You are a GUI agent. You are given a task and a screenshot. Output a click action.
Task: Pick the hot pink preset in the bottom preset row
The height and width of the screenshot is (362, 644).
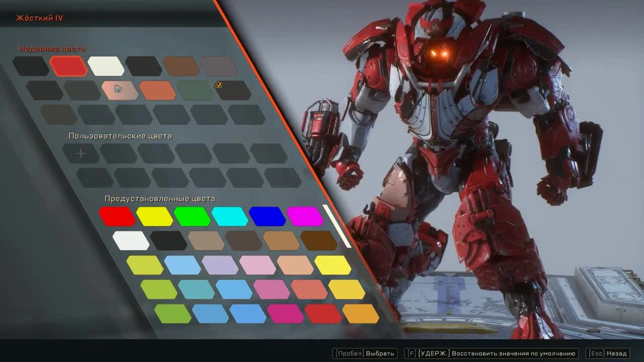(286, 314)
